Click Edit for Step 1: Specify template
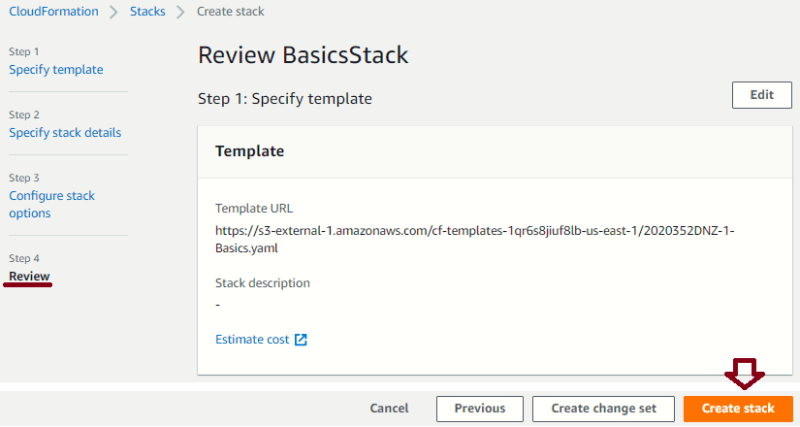Screen dimensions: 800x427 pyautogui.click(x=762, y=95)
